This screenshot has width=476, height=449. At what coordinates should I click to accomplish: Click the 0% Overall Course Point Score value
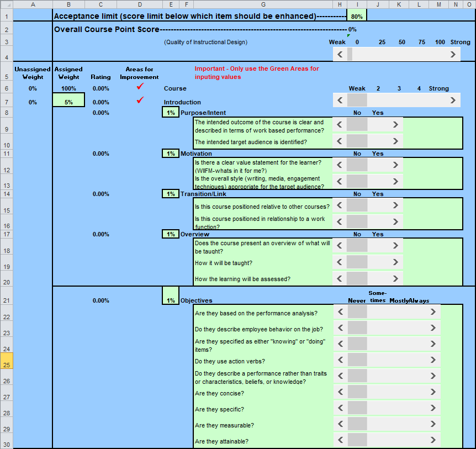[x=352, y=29]
